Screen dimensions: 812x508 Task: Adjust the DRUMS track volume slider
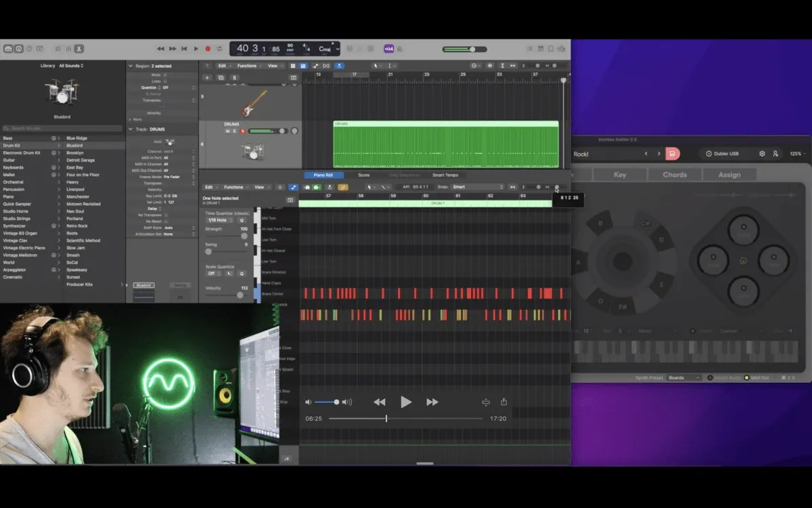[268, 131]
